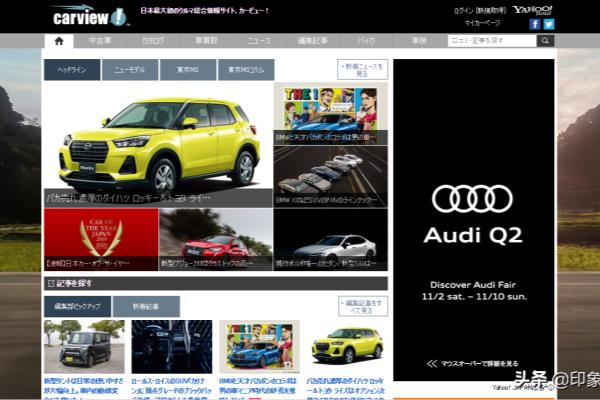This screenshot has width=600, height=400.
Task: Select the 新着記事 tab
Action: pos(146,307)
